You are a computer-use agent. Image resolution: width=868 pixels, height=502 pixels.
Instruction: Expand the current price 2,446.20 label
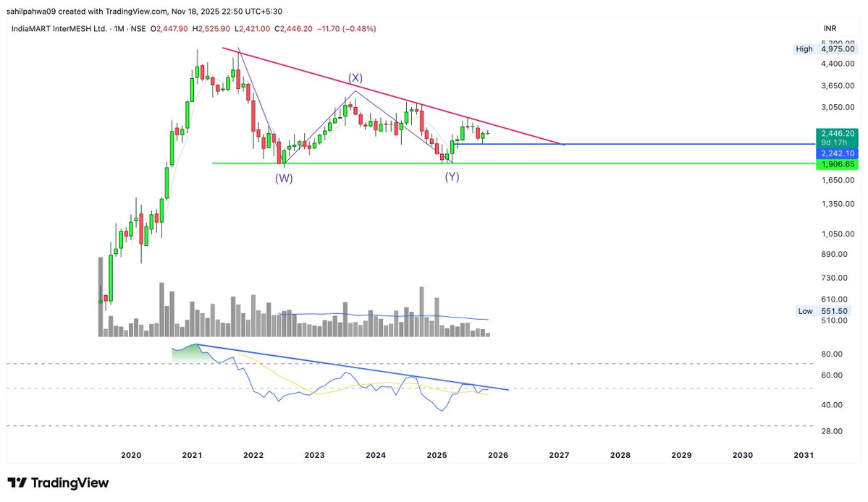click(x=838, y=134)
